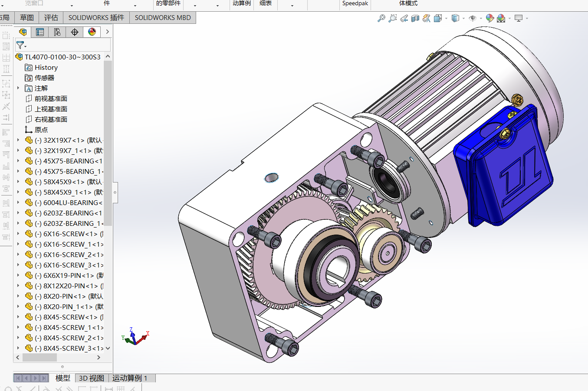The width and height of the screenshot is (588, 391).
Task: Open the View Orientation dropdown arrow
Action: pyautogui.click(x=446, y=19)
